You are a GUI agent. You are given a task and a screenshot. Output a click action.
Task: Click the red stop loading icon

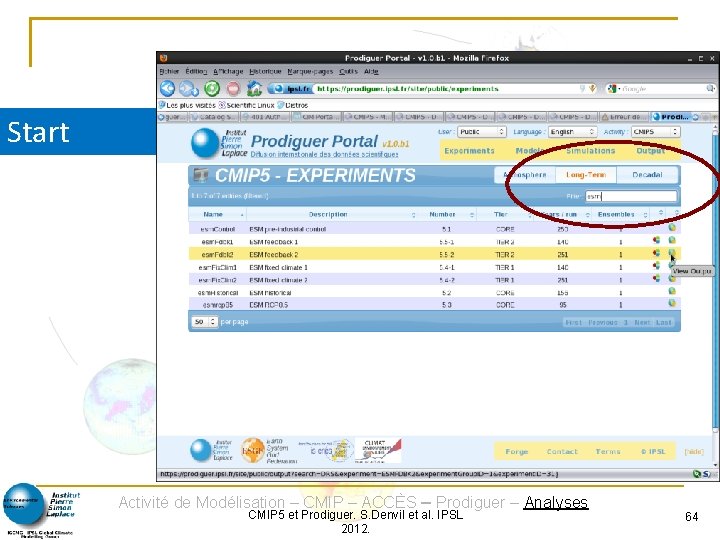click(x=233, y=88)
